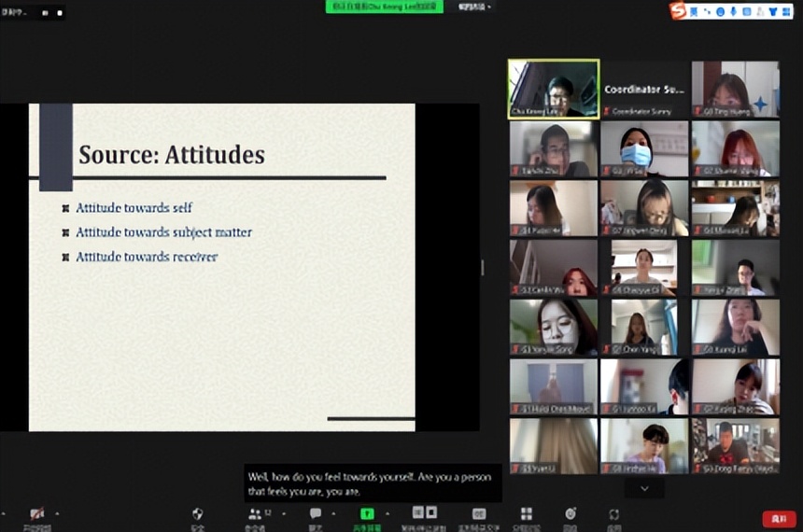Image resolution: width=803 pixels, height=532 pixels.
Task: Open the Participants panel
Action: point(255,514)
